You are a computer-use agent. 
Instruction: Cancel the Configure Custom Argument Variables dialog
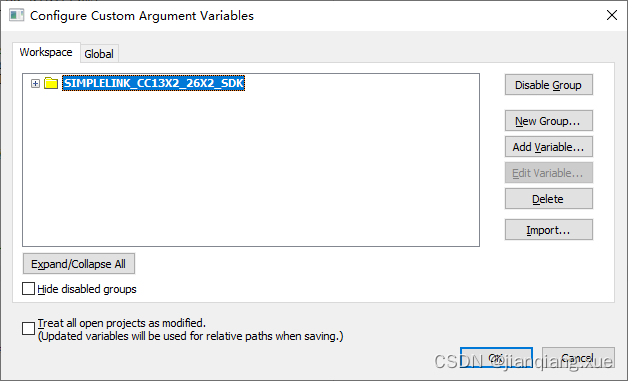578,358
